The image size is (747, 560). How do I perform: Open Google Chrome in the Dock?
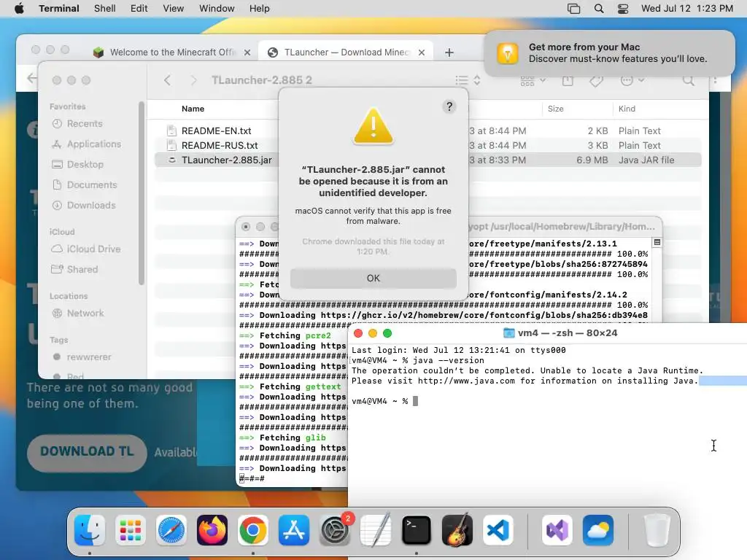click(x=253, y=530)
